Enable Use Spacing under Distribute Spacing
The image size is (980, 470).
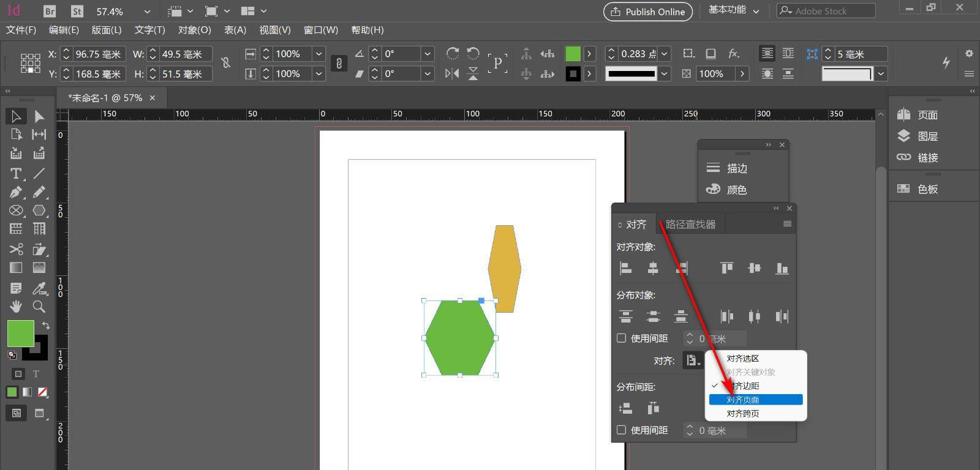(x=622, y=430)
